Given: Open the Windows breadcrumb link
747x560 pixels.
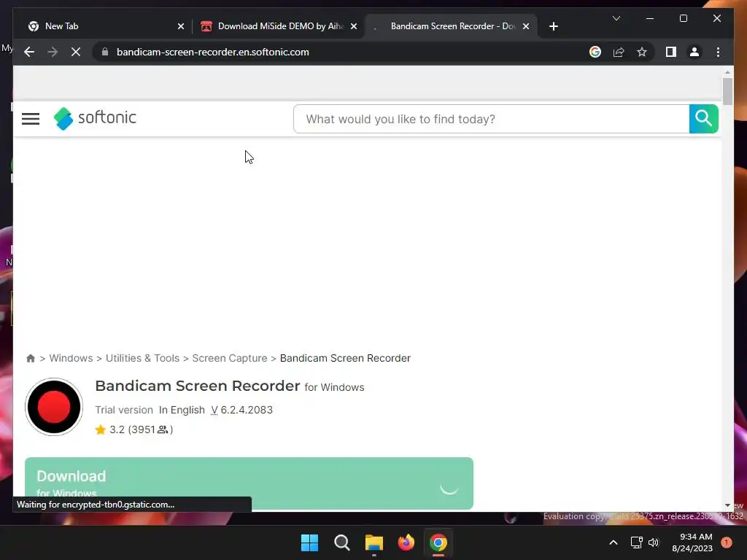Looking at the screenshot, I should [x=71, y=358].
